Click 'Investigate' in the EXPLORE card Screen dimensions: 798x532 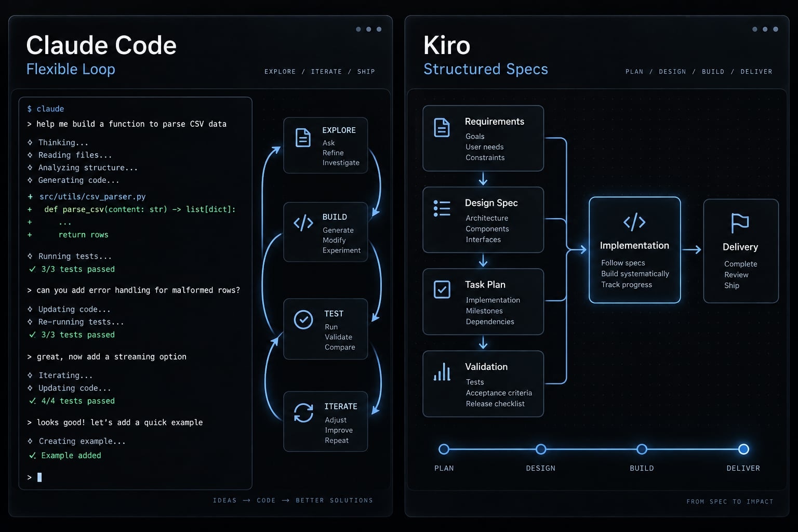[x=341, y=163]
